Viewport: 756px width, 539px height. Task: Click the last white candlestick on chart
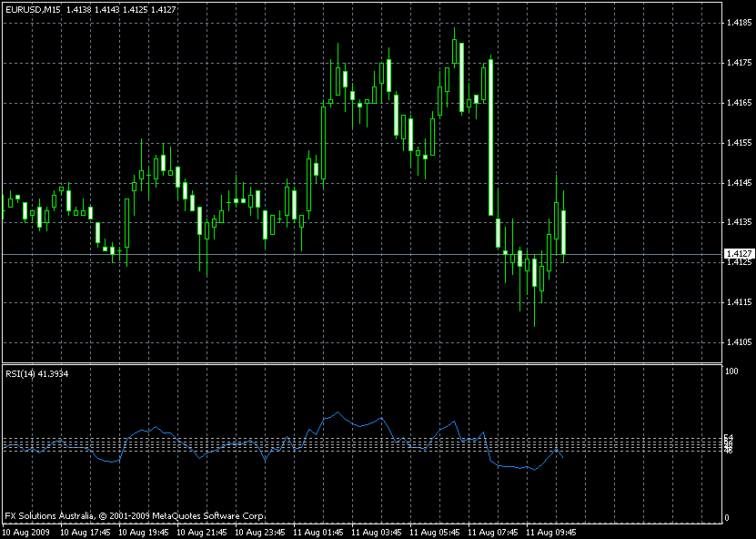pyautogui.click(x=564, y=232)
